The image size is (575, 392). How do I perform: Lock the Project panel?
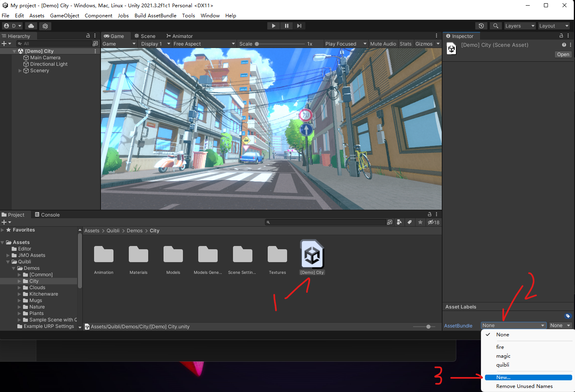point(430,214)
